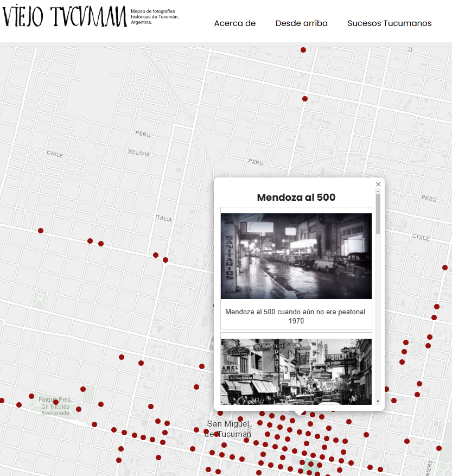Go to Sucesos Tucumanos section
This screenshot has height=476, width=452.
[390, 23]
